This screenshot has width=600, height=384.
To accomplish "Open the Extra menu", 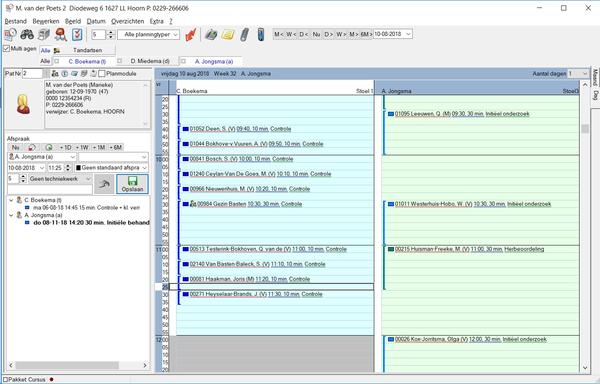I will (157, 21).
